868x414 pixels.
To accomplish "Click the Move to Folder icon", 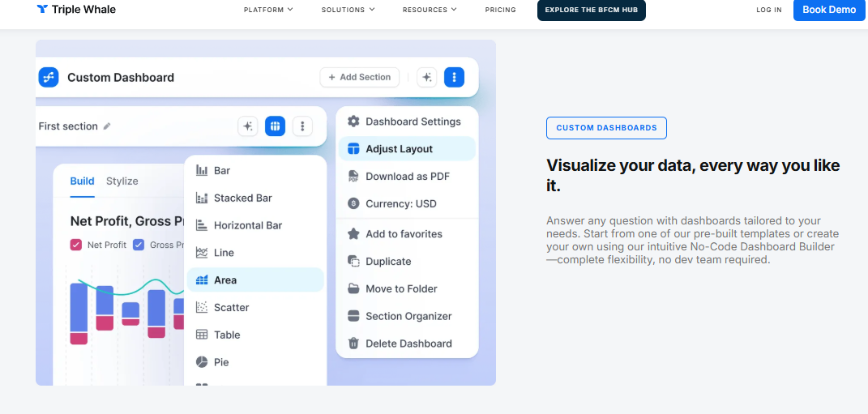I will [353, 289].
